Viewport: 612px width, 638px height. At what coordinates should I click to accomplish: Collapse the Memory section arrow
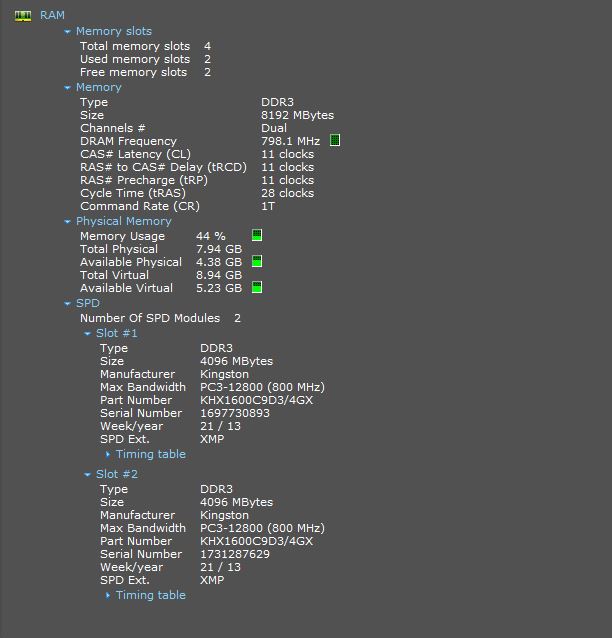point(68,88)
